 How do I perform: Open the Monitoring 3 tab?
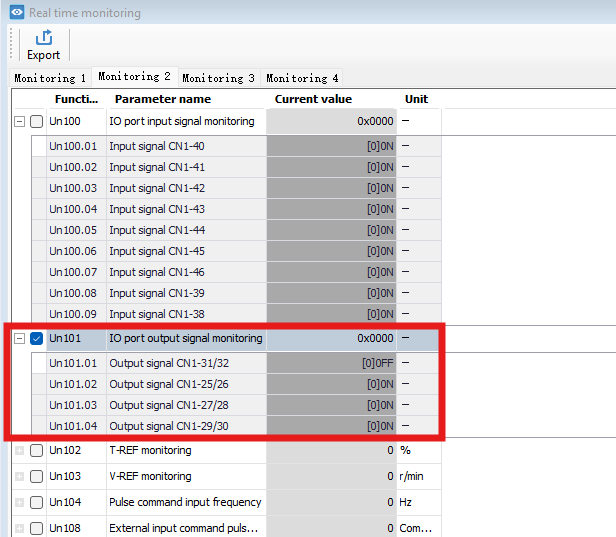[218, 78]
